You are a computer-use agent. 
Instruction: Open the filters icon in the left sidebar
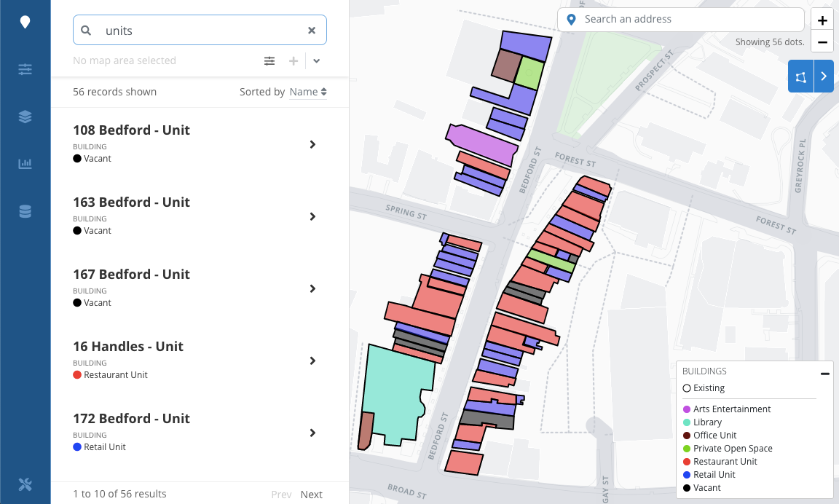click(25, 69)
